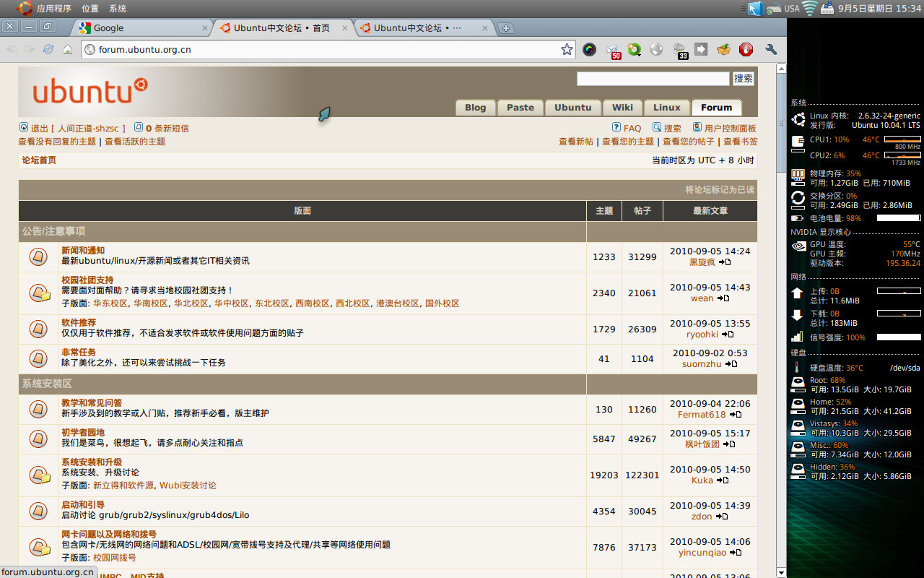
Task: Click the browser forward arrow
Action: 29,49
